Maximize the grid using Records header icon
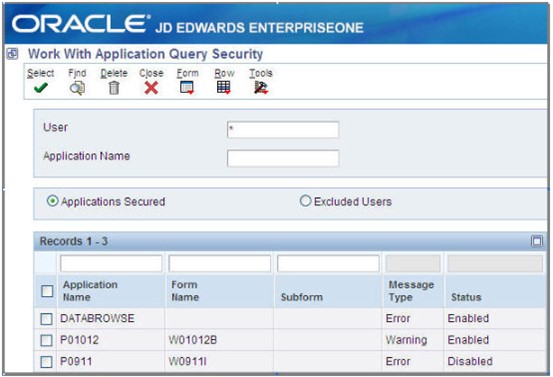Screen dimensions: 553x377 536,241
